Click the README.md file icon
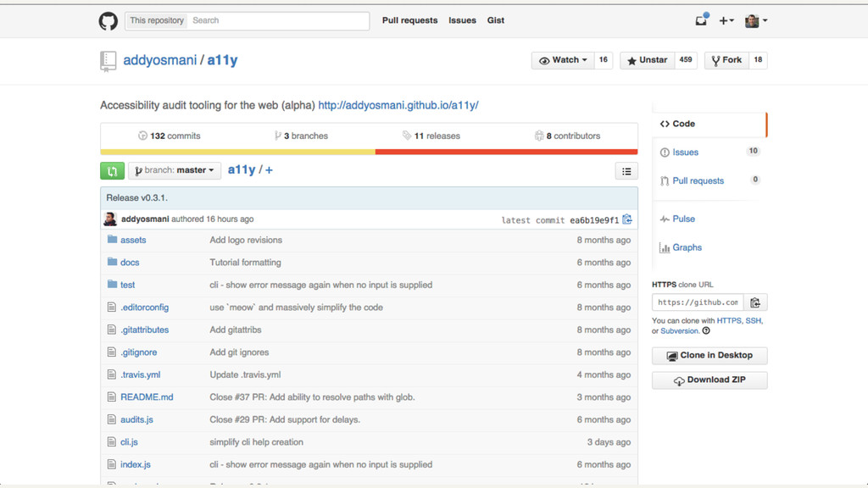The height and width of the screenshot is (488, 868). [112, 396]
